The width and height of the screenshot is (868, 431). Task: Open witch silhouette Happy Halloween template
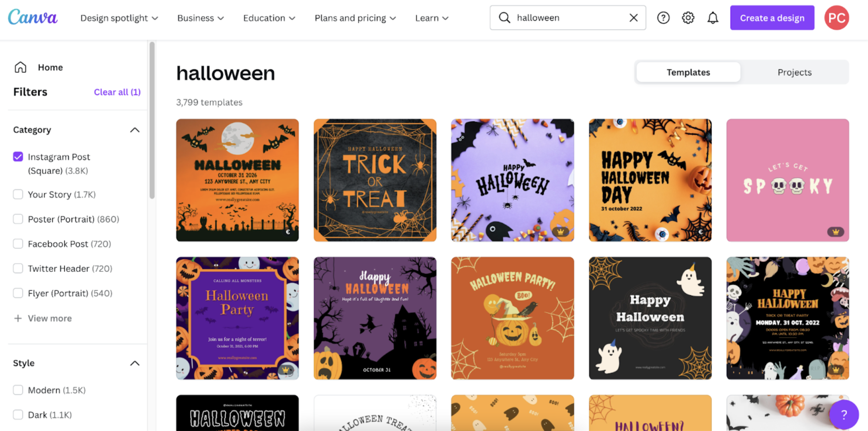coord(375,318)
